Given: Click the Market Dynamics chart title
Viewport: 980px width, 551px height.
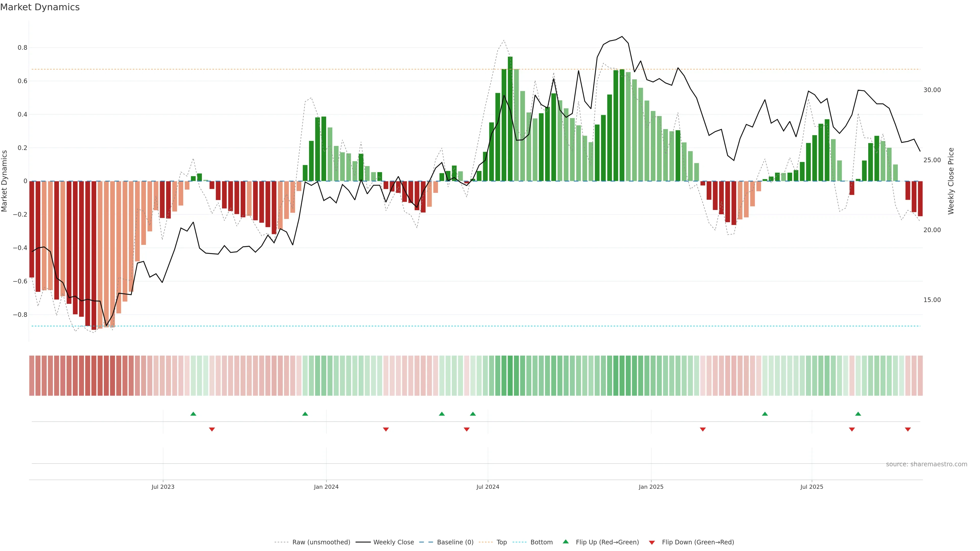Looking at the screenshot, I should 40,7.
